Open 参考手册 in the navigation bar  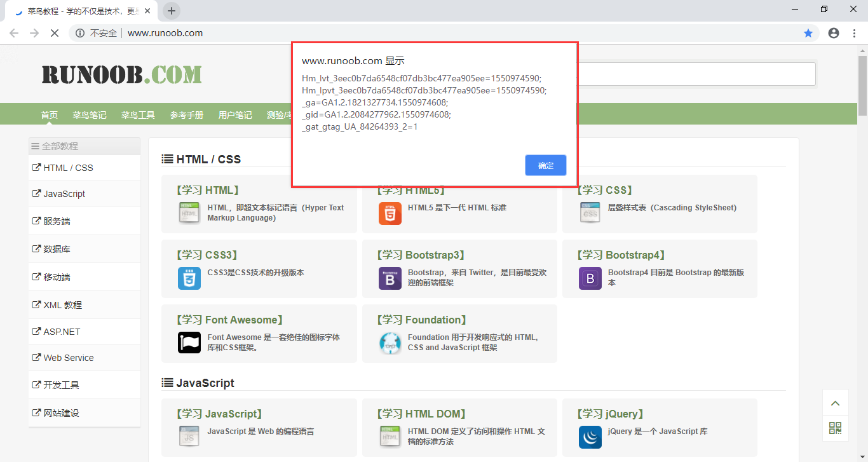[187, 115]
